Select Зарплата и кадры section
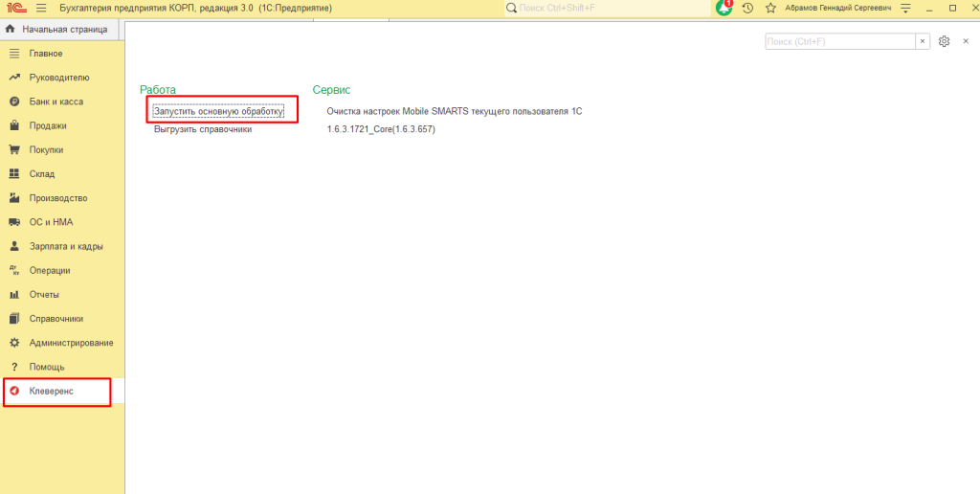Image resolution: width=980 pixels, height=494 pixels. [x=66, y=246]
